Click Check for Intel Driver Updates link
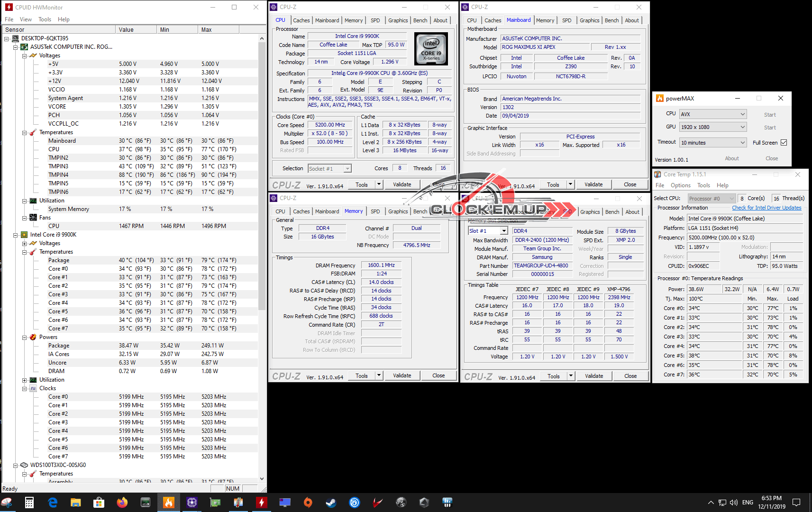 point(766,208)
